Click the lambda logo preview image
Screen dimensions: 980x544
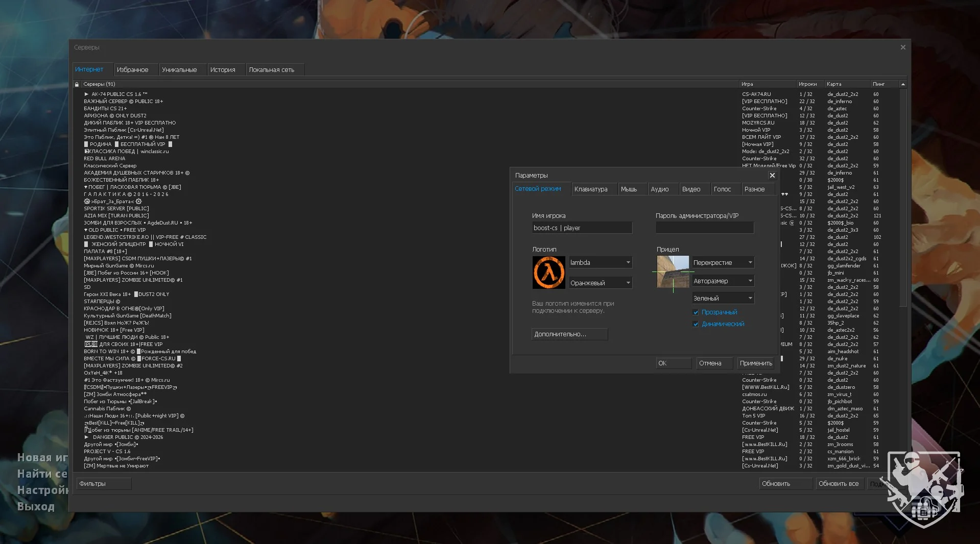click(x=548, y=273)
